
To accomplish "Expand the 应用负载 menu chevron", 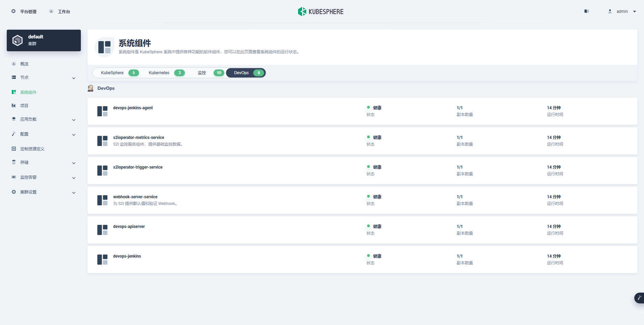I will click(x=74, y=120).
